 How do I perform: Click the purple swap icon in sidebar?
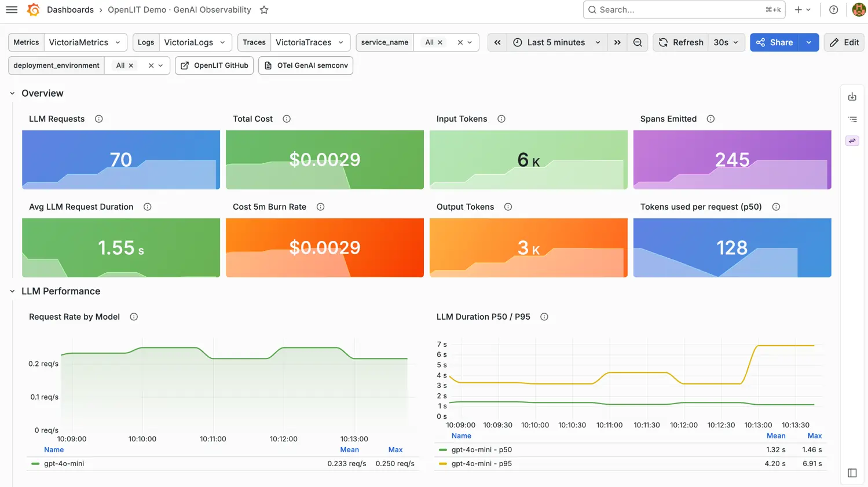point(852,141)
